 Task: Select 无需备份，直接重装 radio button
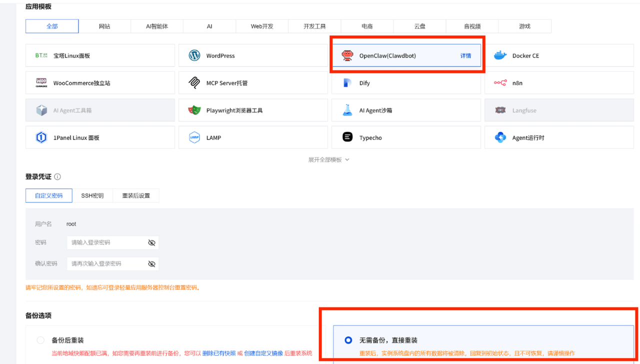coord(348,340)
